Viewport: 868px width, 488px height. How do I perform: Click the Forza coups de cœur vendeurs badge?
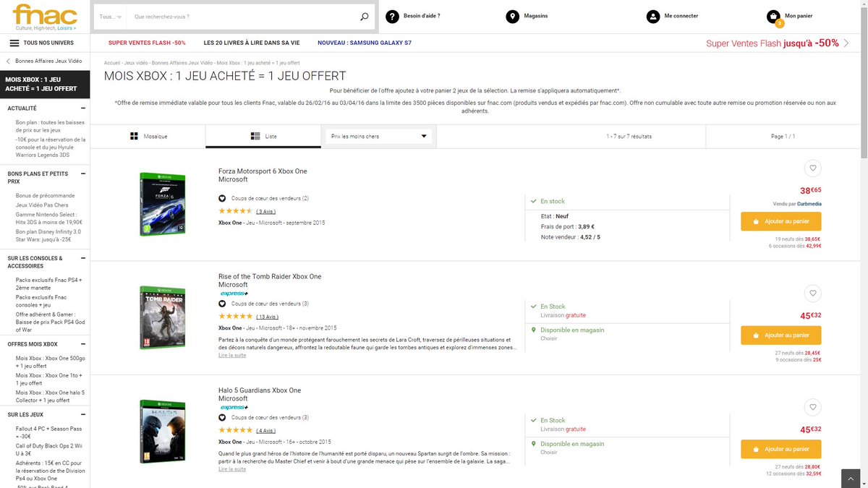264,198
